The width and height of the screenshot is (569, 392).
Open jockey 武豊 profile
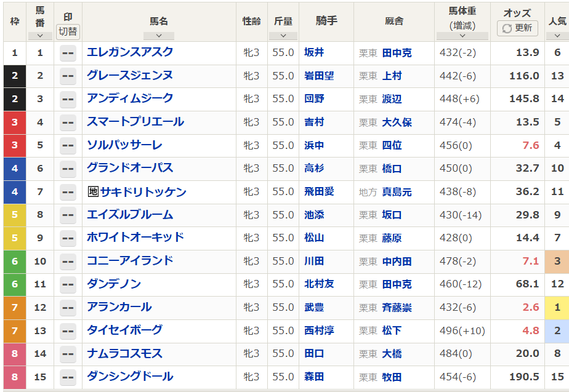point(314,308)
